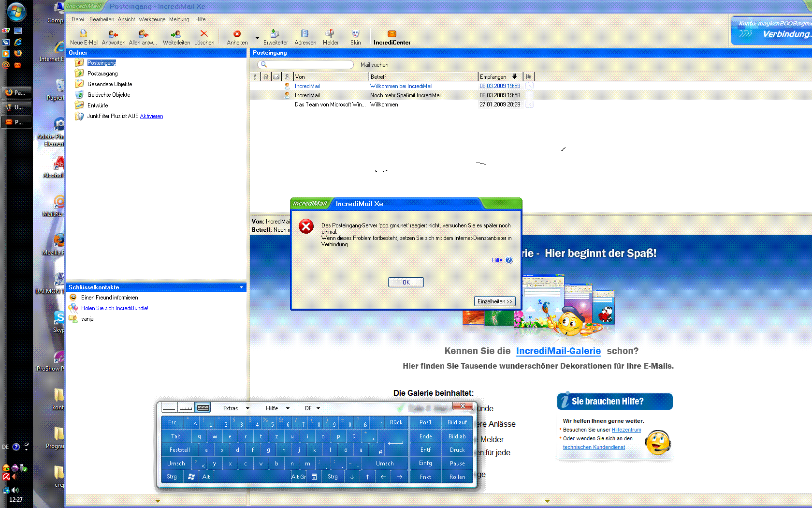Viewport: 812px width, 508px height.
Task: Sort by Empfangen column header
Action: 501,76
